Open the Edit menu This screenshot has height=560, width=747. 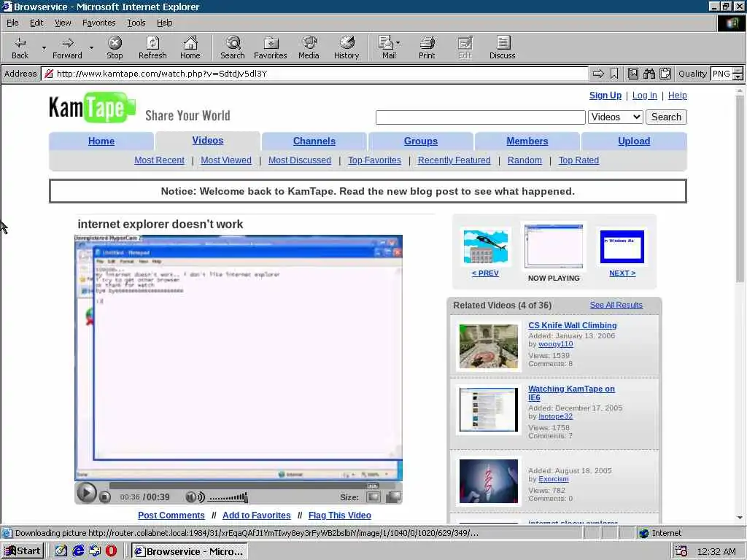(x=36, y=23)
